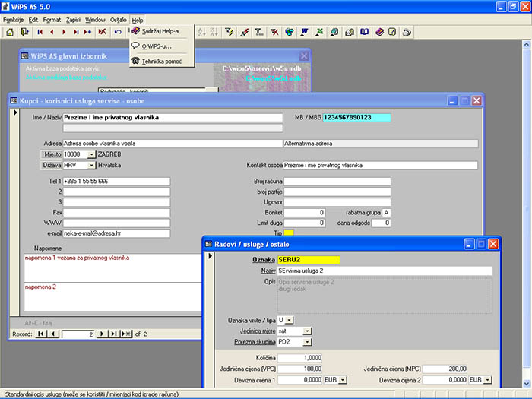532x399 pixels.
Task: Expand the Mjesto postal code dropdown
Action: [x=91, y=155]
